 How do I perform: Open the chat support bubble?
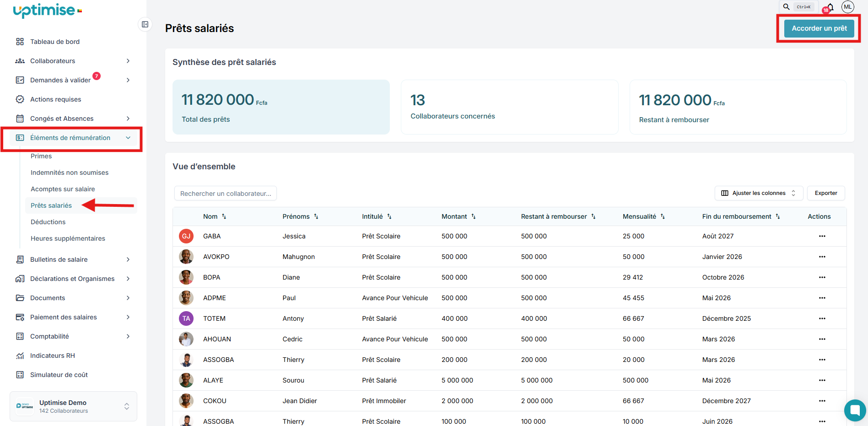coord(854,410)
